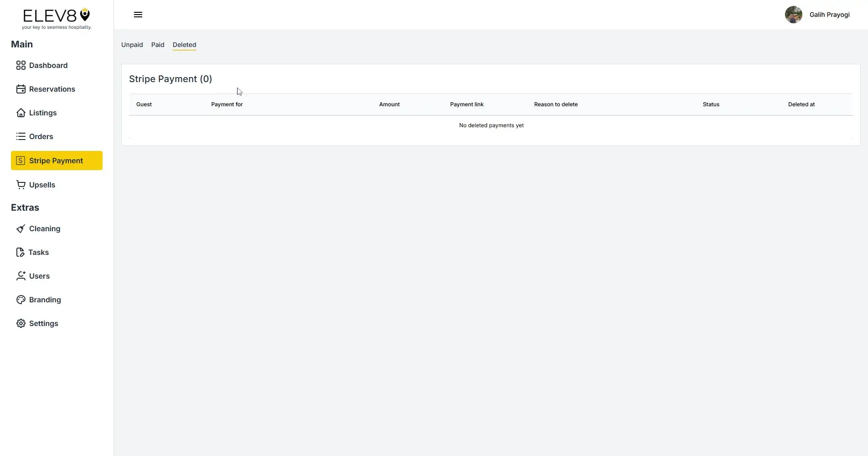The image size is (868, 456).
Task: Open the Galih Prayogi profile avatar
Action: (793, 15)
